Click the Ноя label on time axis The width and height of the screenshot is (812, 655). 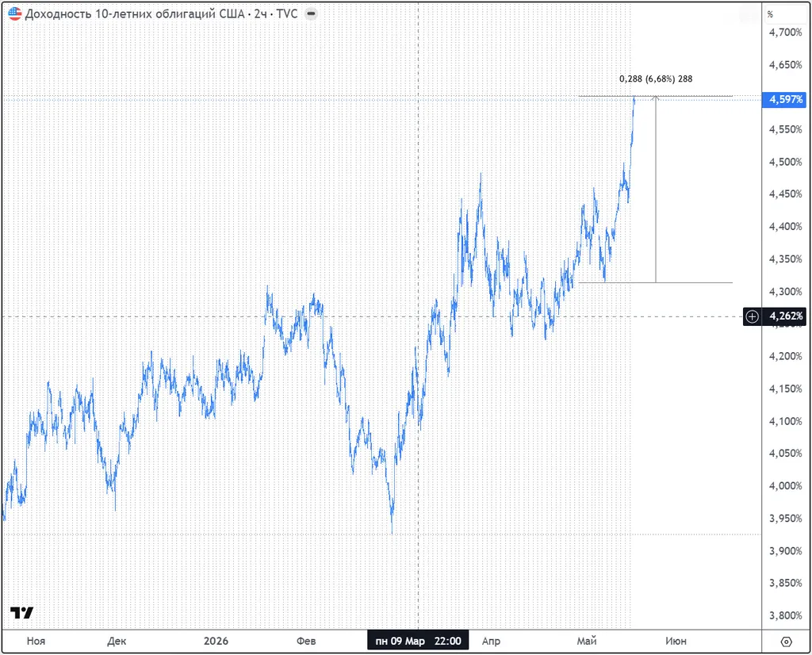pyautogui.click(x=36, y=641)
